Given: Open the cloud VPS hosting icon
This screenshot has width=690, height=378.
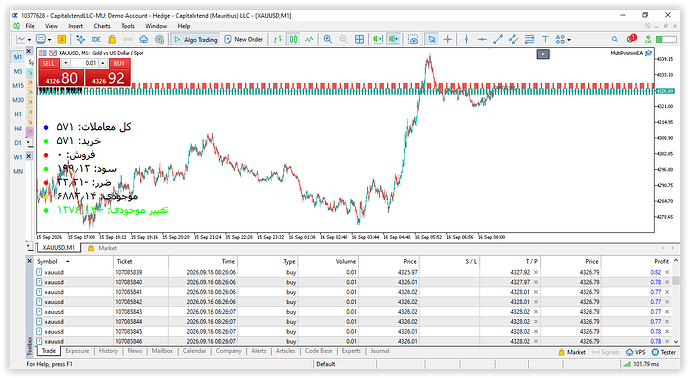Looking at the screenshot, I should tap(143, 39).
